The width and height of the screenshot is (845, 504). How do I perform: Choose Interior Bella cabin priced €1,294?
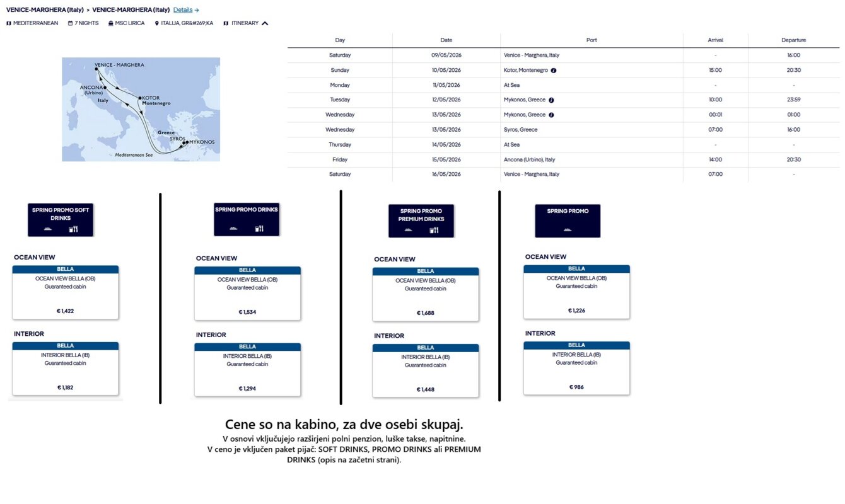click(x=247, y=370)
